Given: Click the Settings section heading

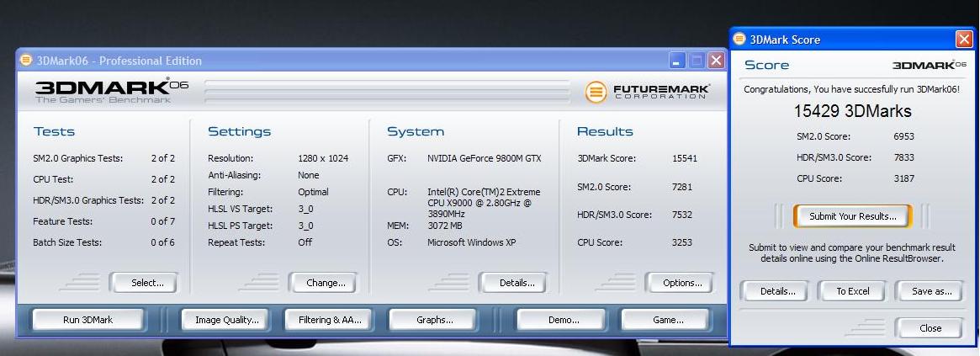Looking at the screenshot, I should 240,131.
